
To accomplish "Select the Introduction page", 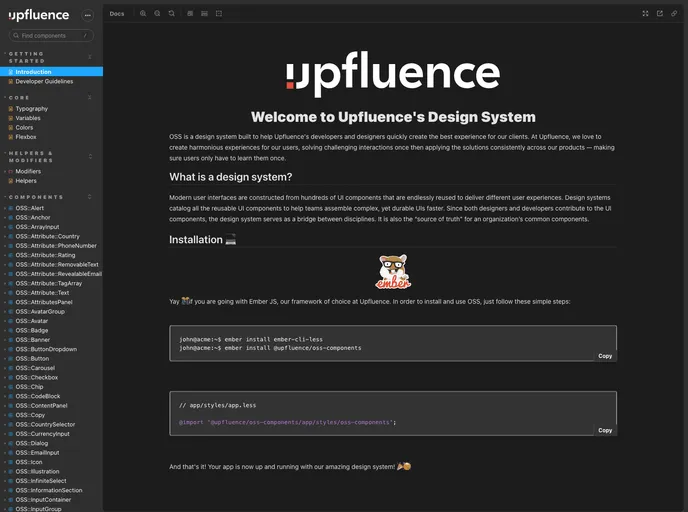I will (51, 72).
